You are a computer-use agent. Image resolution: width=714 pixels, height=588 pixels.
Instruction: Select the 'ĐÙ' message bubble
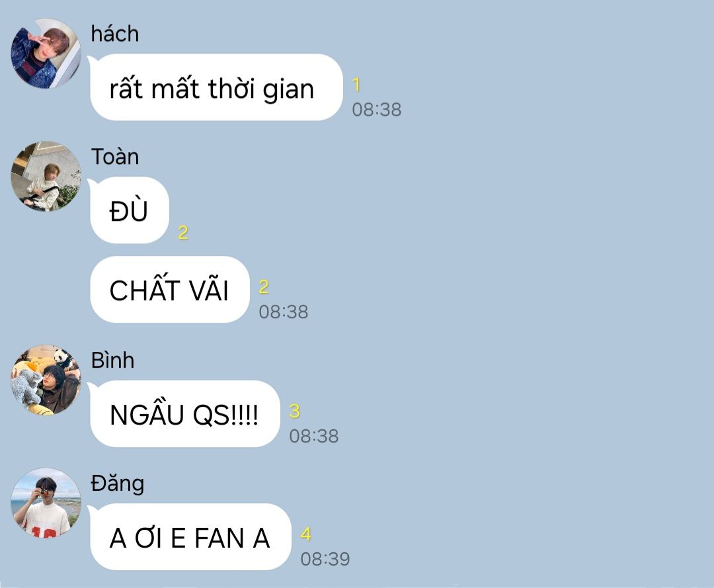pyautogui.click(x=130, y=210)
